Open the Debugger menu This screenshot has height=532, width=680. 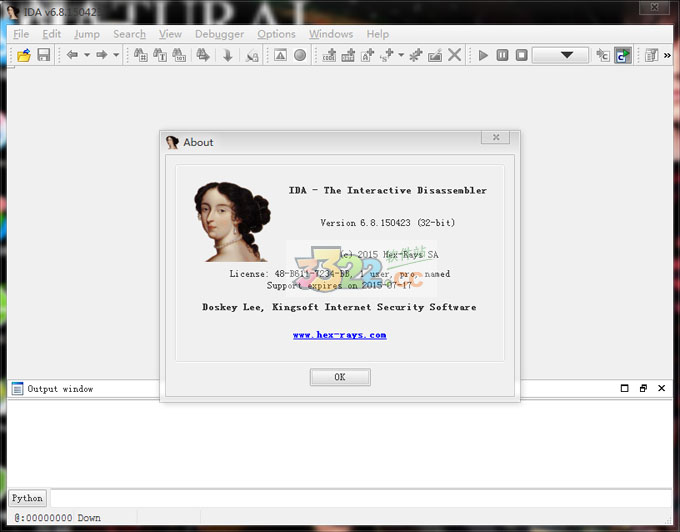tap(218, 34)
